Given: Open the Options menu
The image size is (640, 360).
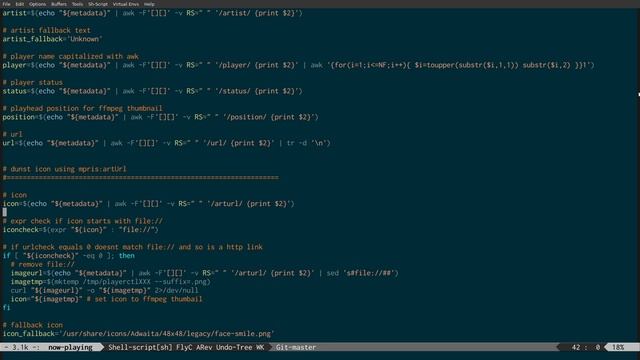Looking at the screenshot, I should coord(38,4).
